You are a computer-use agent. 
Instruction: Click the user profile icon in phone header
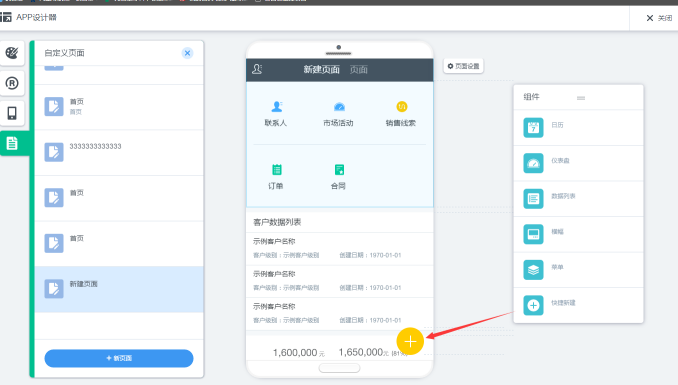(257, 69)
